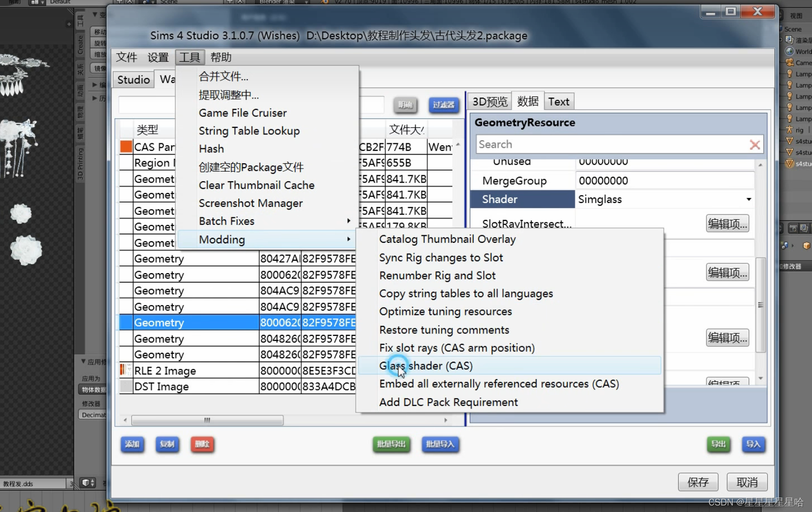The height and width of the screenshot is (512, 812).
Task: Expand the 渲染层 node in Blender outliner
Action: pyautogui.click(x=781, y=40)
